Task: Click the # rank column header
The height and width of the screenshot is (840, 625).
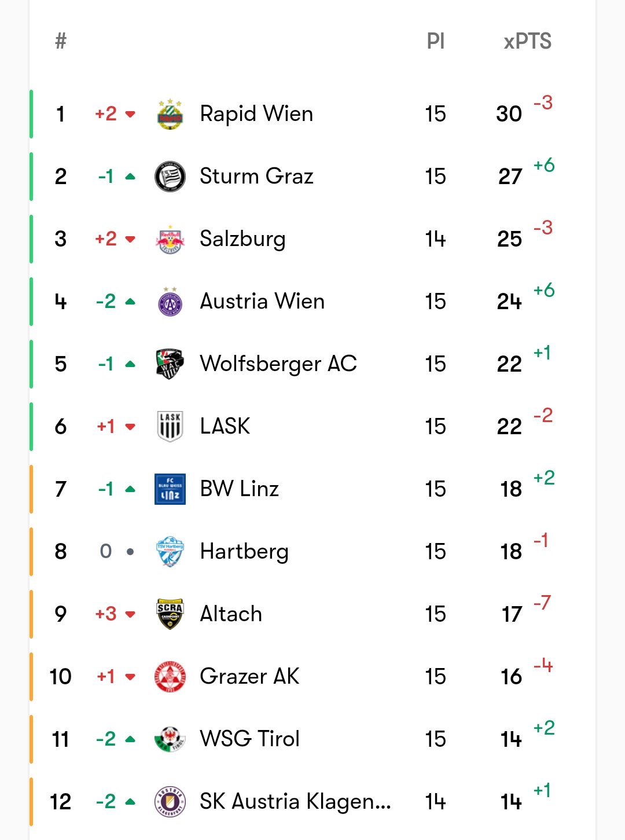Action: (61, 41)
